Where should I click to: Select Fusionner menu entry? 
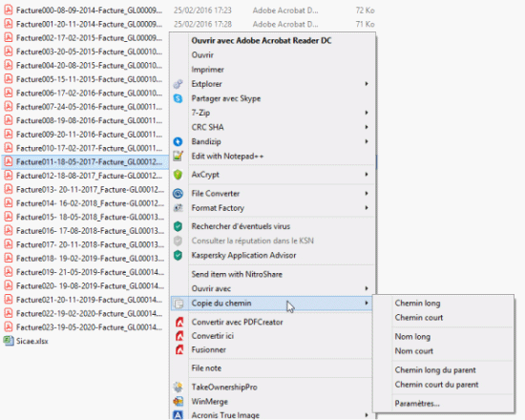(209, 350)
